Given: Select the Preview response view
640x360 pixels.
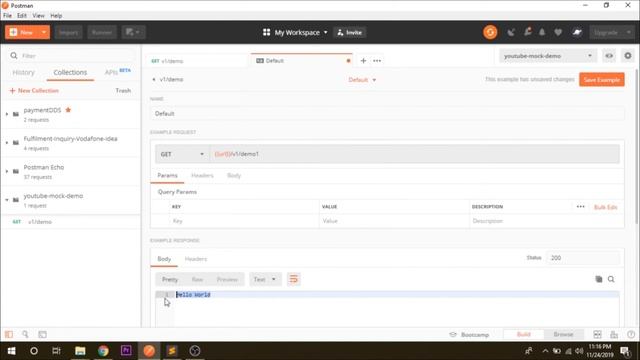Looking at the screenshot, I should (227, 279).
